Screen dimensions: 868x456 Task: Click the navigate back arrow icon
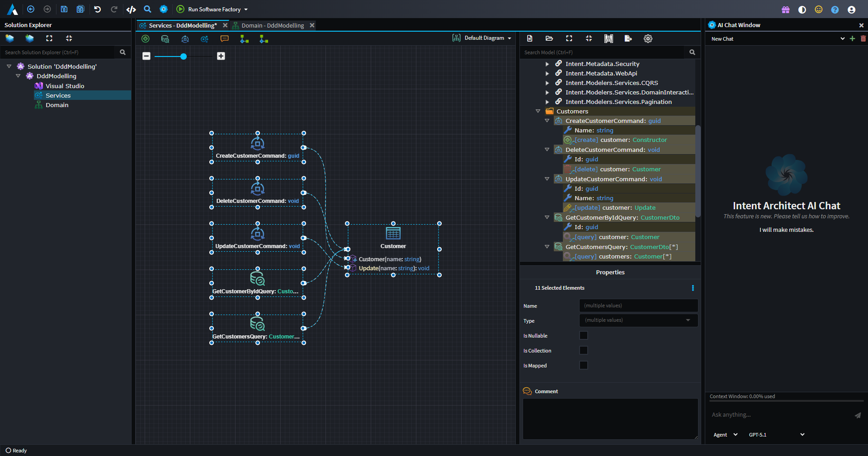[x=31, y=9]
